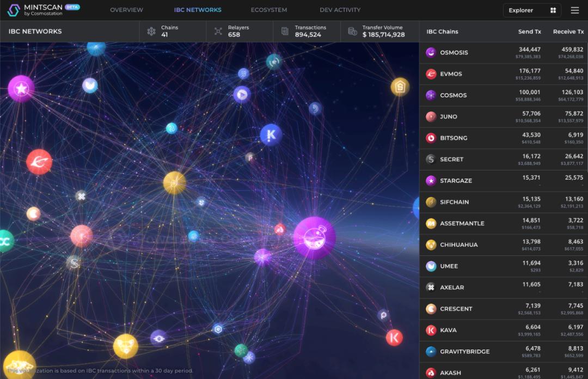Click the Mintscan logo icon
Image resolution: width=588 pixels, height=379 pixels.
click(14, 10)
